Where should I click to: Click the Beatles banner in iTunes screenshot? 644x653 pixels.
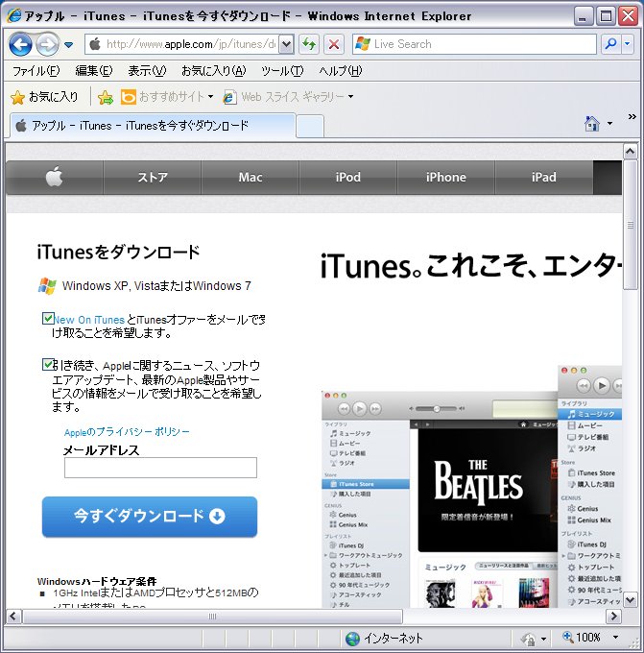pos(487,490)
